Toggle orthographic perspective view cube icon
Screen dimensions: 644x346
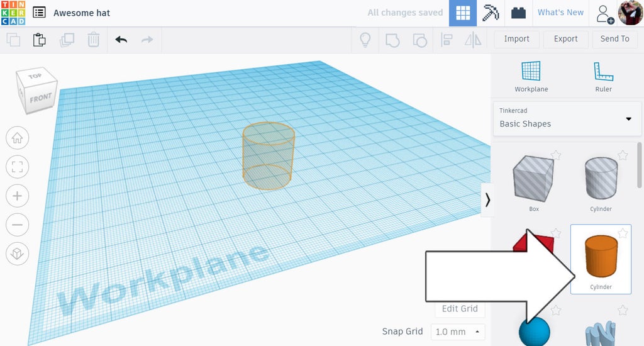coord(17,254)
